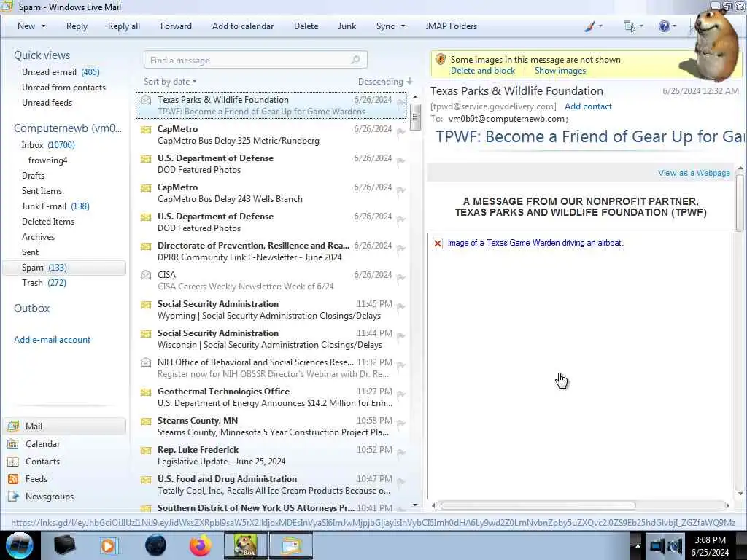Click the network monitor icon in system tray

656,545
